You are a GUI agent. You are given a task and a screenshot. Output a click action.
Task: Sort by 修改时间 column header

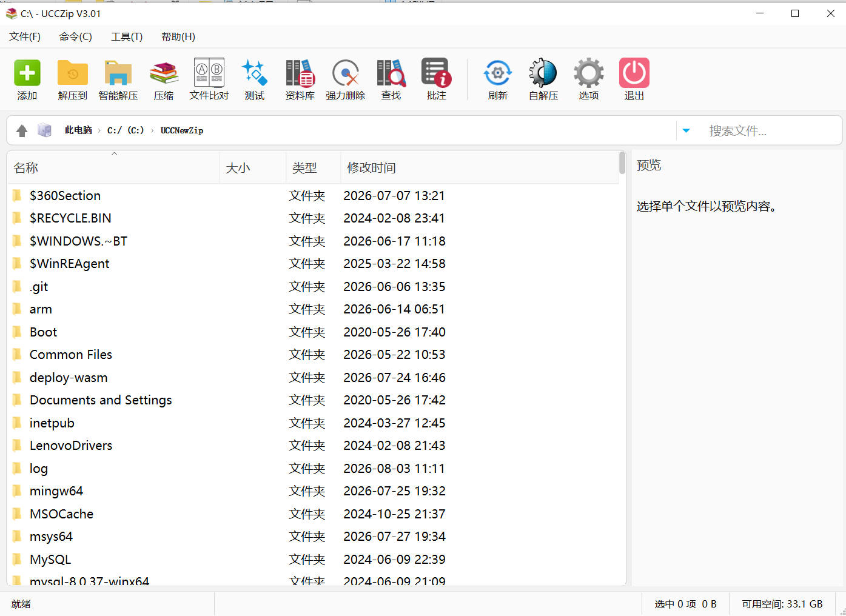(479, 168)
